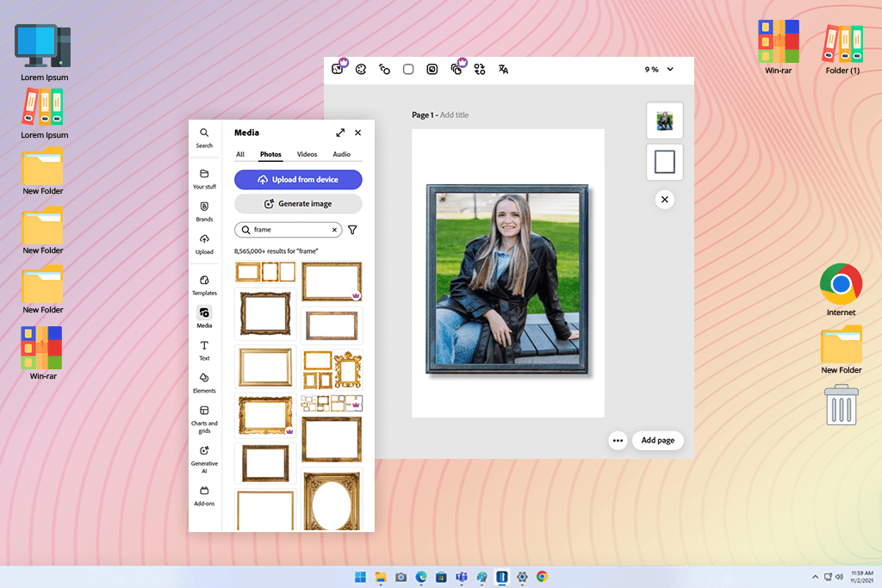Open Charts and grids panel
Image resolution: width=882 pixels, height=588 pixels.
coord(204,418)
